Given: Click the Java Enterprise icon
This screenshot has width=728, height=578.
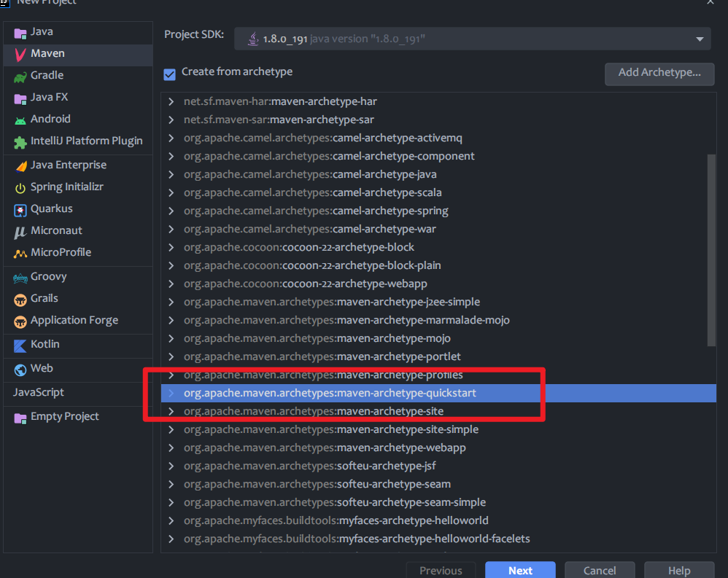Looking at the screenshot, I should pos(21,166).
